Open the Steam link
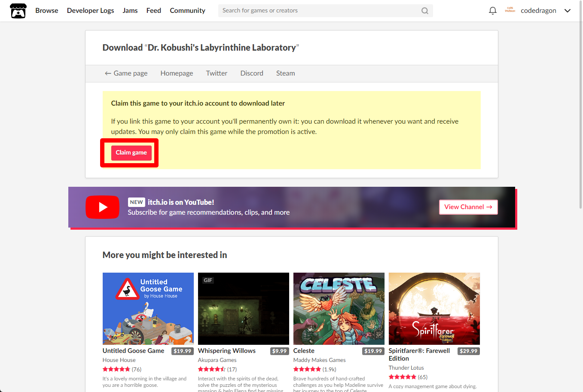 click(285, 73)
